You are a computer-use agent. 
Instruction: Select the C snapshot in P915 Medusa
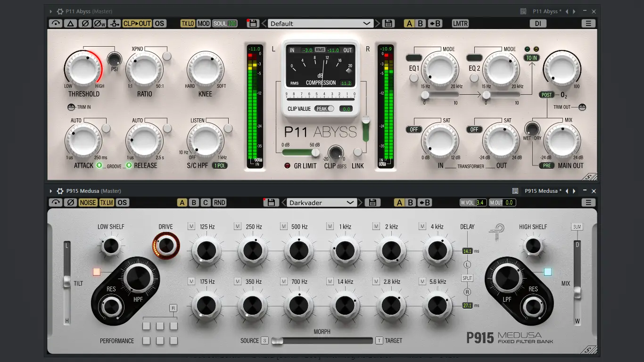pyautogui.click(x=205, y=202)
